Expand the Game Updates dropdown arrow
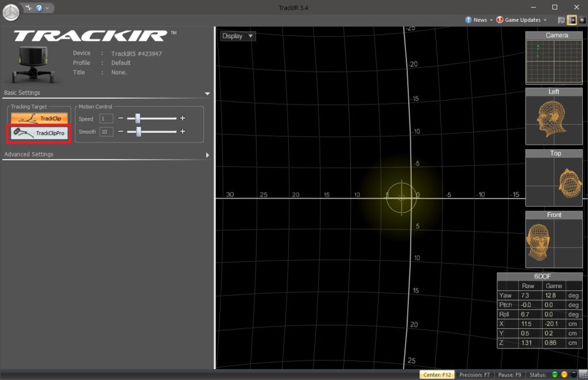The width and height of the screenshot is (588, 380). 545,20
